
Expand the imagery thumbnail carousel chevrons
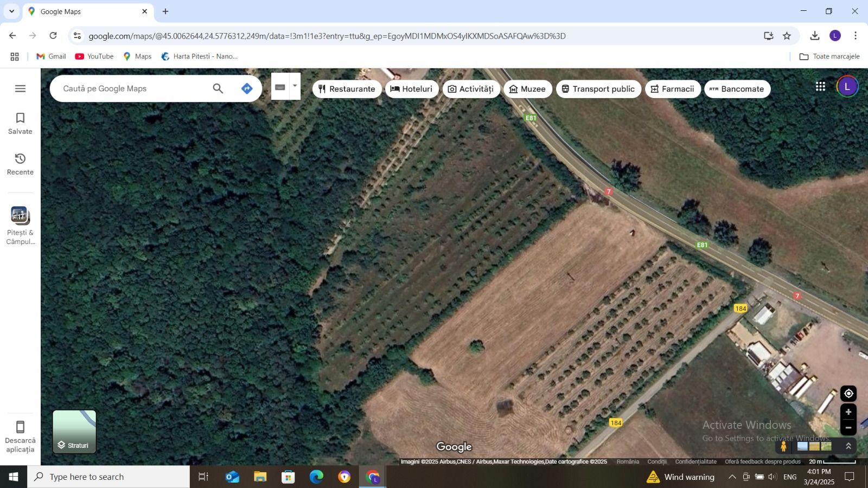point(848,446)
